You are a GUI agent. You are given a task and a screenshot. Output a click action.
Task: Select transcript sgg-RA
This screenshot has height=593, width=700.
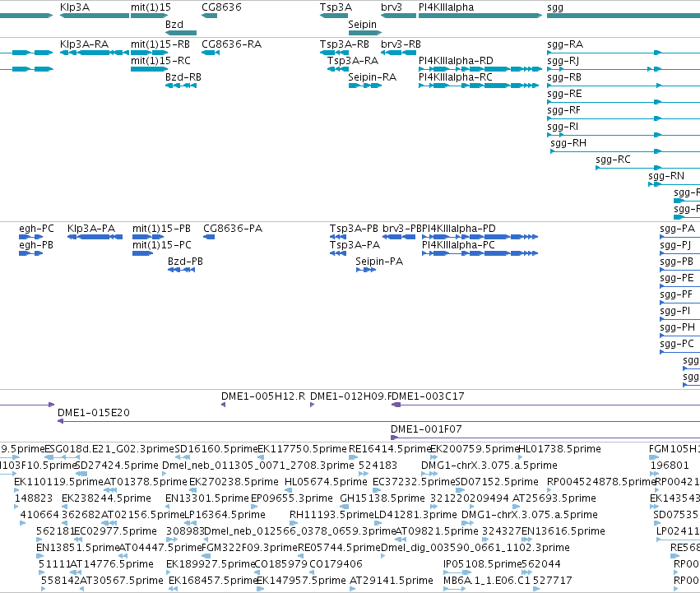624,53
